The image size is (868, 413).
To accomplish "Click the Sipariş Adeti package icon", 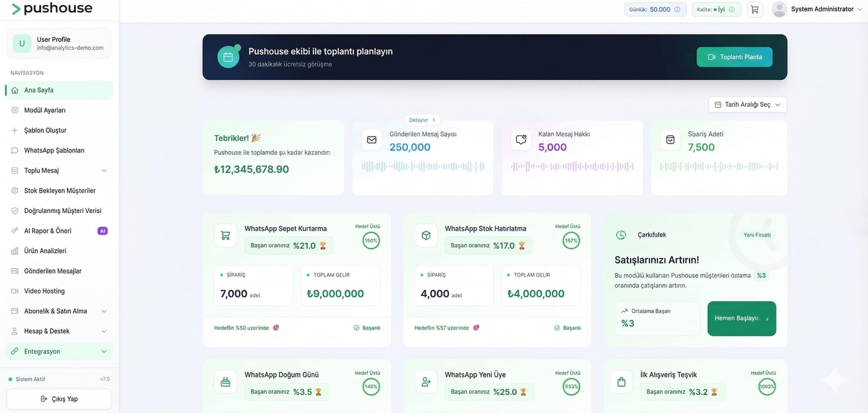I will (x=670, y=140).
